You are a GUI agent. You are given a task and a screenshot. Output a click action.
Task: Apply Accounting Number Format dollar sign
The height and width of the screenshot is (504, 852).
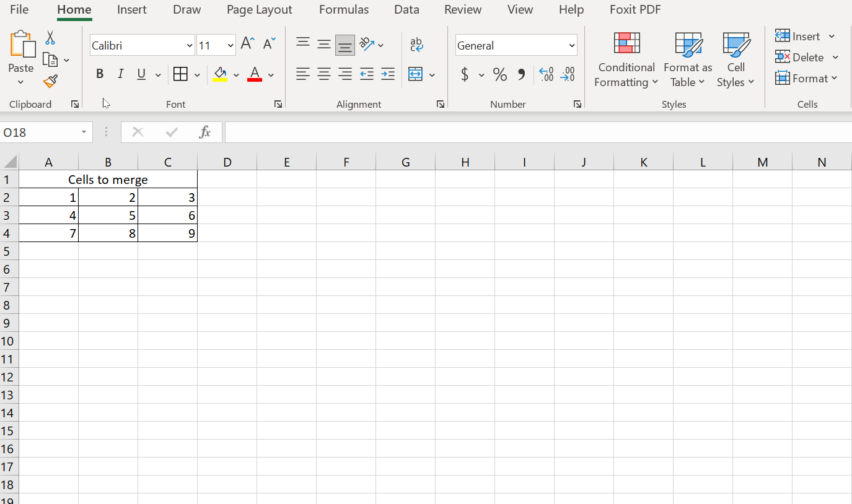click(x=465, y=75)
